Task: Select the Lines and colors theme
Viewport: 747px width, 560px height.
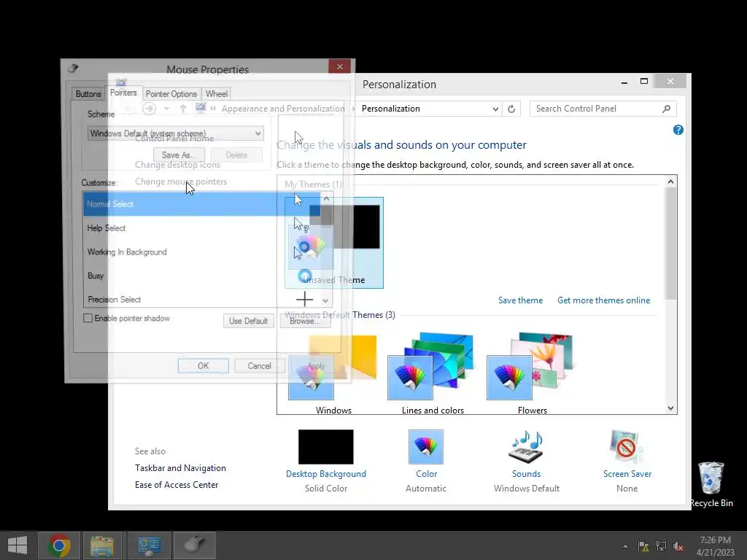Action: 433,373
